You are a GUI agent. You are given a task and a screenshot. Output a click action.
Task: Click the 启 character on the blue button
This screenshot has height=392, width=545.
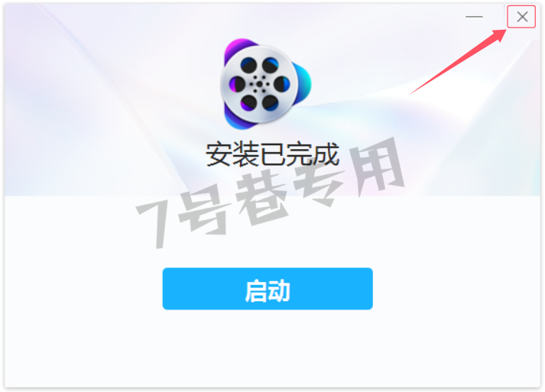click(x=256, y=290)
